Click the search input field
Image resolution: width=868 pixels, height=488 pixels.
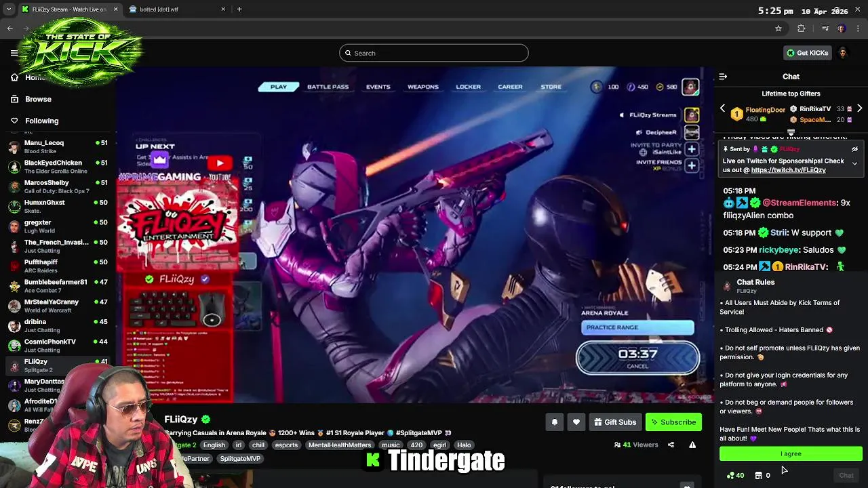pyautogui.click(x=434, y=53)
